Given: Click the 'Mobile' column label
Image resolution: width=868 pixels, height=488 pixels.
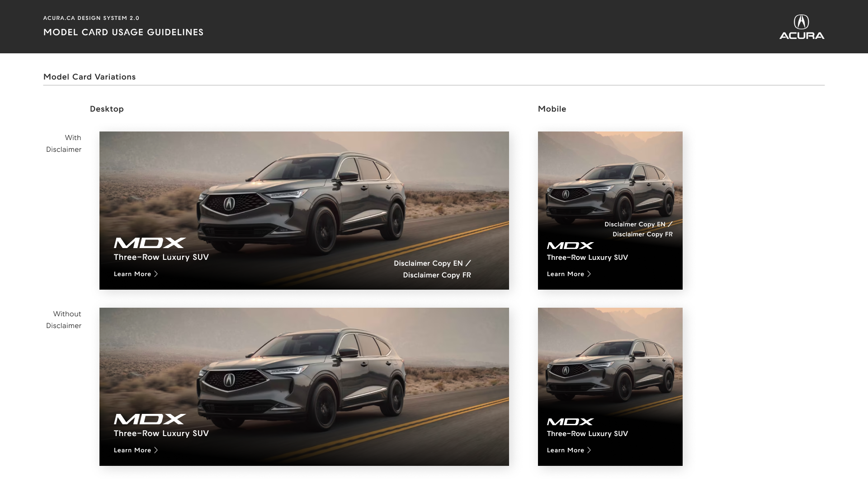Looking at the screenshot, I should (x=552, y=109).
